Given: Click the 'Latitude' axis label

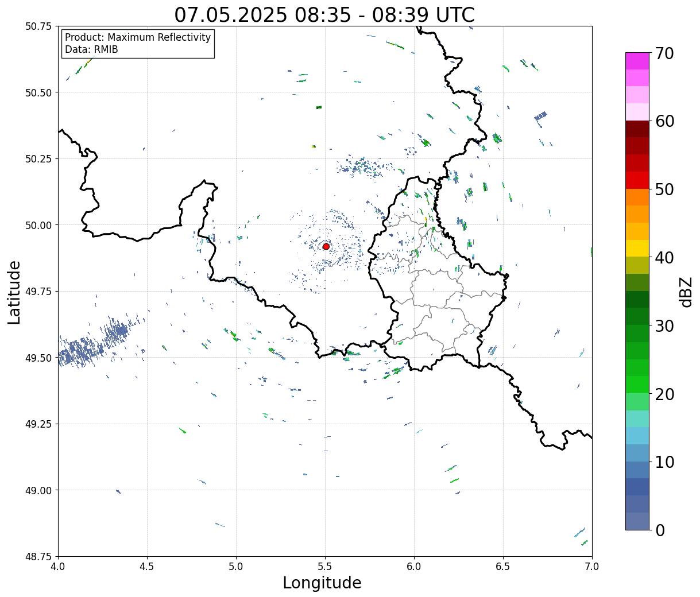Looking at the screenshot, I should (x=14, y=292).
